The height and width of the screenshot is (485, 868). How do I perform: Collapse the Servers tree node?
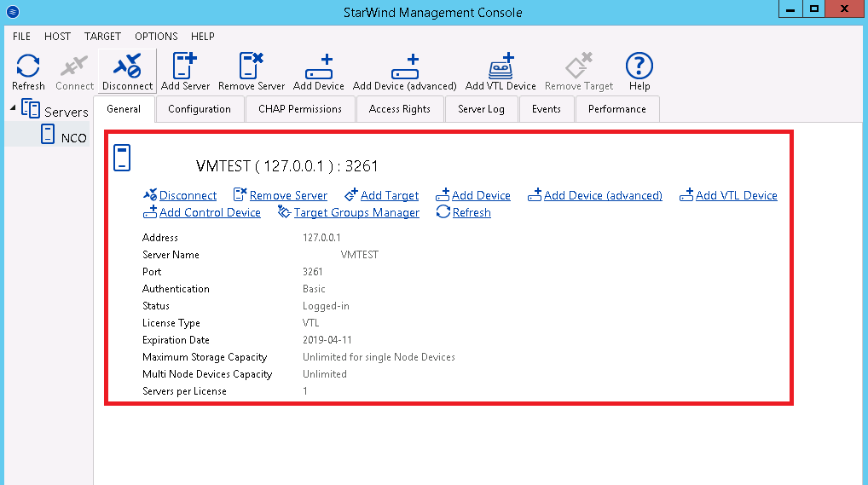pos(13,108)
